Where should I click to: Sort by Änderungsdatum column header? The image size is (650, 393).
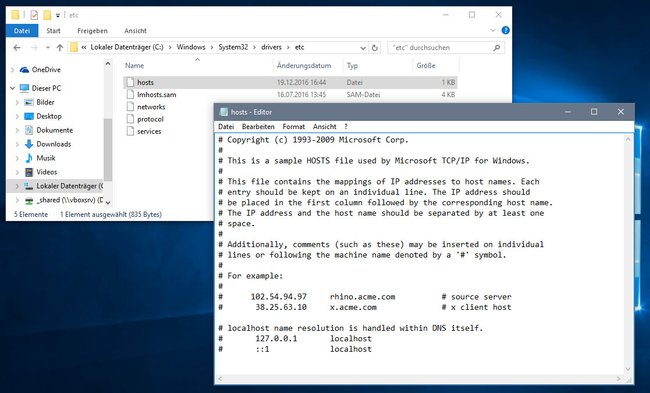[x=304, y=66]
